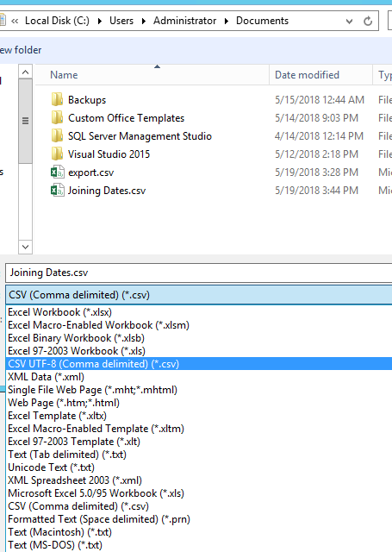Click the navigation pane scroll up arrow
Image resolution: width=392 pixels, height=552 pixels.
(25, 72)
